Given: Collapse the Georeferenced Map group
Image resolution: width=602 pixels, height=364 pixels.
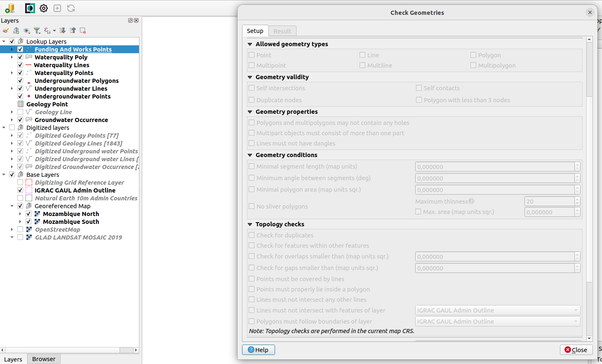Looking at the screenshot, I should tap(12, 206).
